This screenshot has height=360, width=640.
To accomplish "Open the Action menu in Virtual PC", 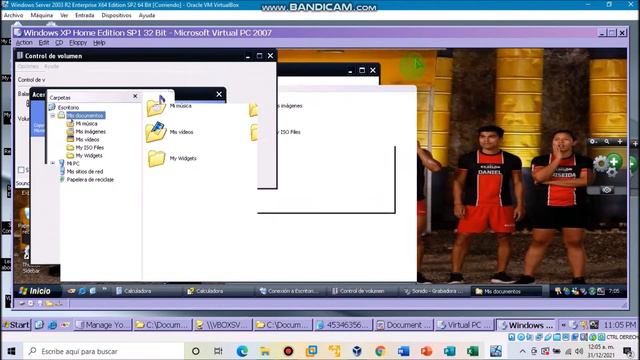I will [24, 42].
